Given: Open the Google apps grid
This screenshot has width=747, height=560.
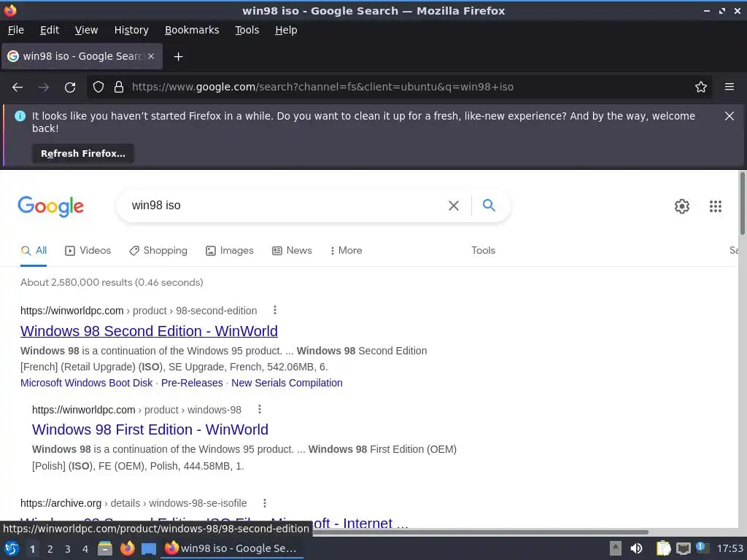Looking at the screenshot, I should (x=715, y=206).
